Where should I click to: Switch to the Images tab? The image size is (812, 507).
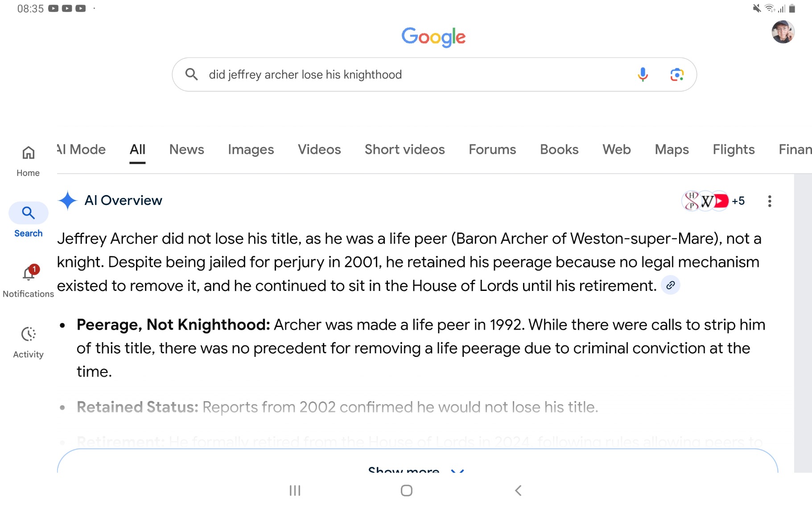pyautogui.click(x=251, y=150)
